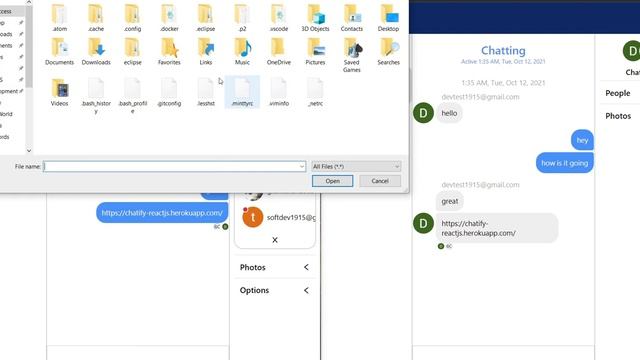Click the 'hey' message bubble

pyautogui.click(x=582, y=140)
